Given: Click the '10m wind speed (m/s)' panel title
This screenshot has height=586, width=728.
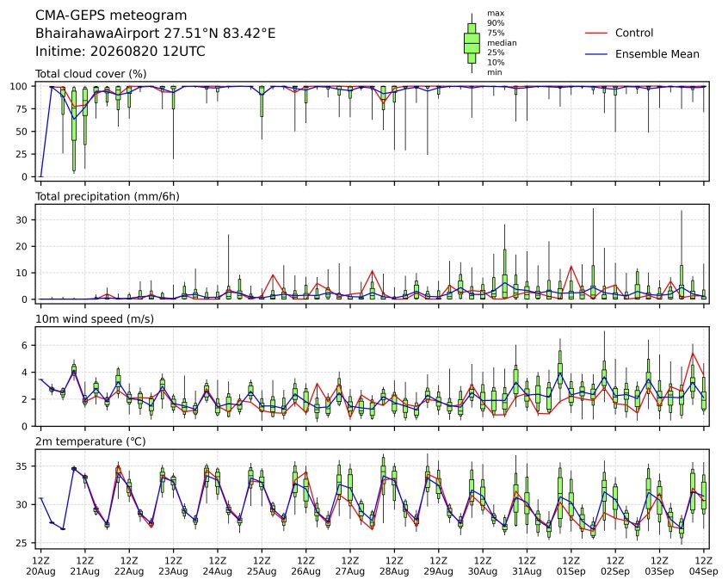Looking at the screenshot, I should pyautogui.click(x=95, y=319).
